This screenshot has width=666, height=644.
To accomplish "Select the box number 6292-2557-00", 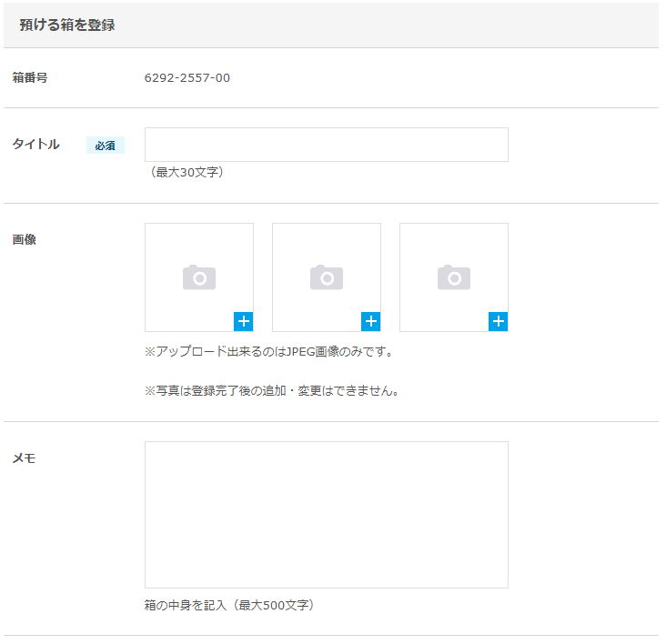I will tap(187, 78).
